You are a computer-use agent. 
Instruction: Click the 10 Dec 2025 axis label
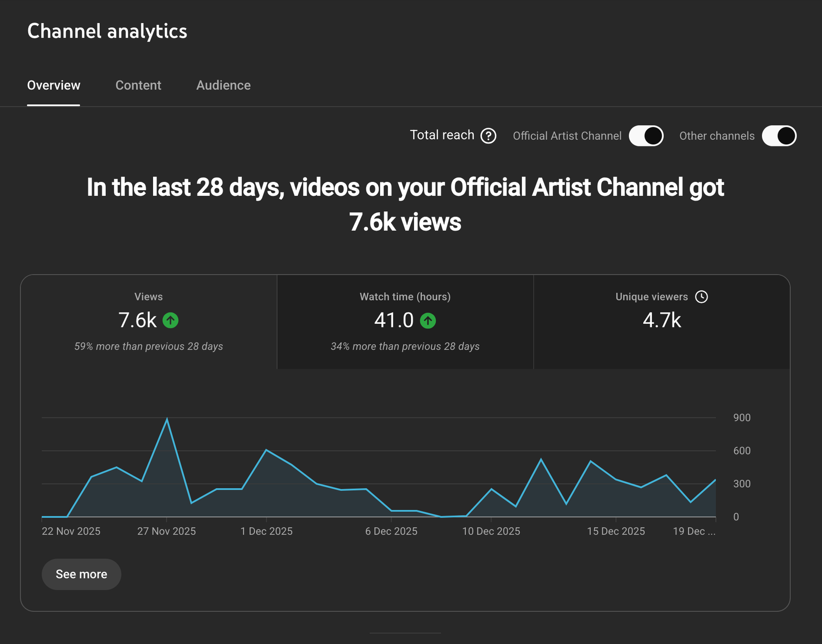click(491, 531)
